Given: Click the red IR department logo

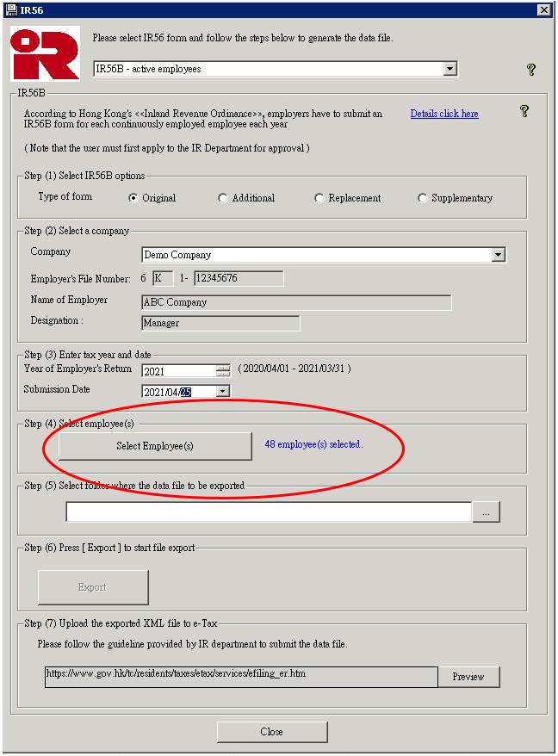Looking at the screenshot, I should (x=45, y=54).
